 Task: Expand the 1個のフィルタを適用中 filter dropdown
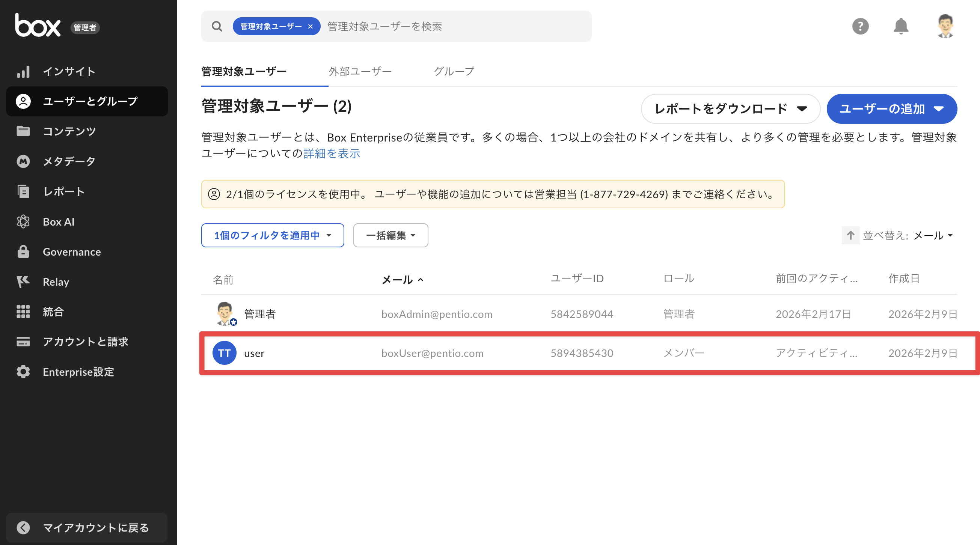(x=272, y=235)
